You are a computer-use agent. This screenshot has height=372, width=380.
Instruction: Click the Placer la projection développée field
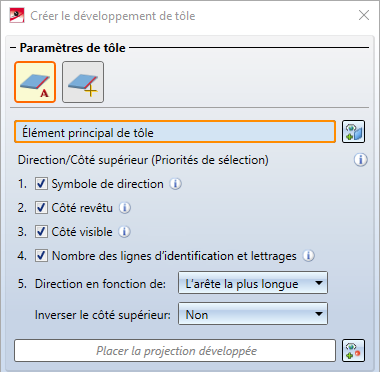(175, 351)
